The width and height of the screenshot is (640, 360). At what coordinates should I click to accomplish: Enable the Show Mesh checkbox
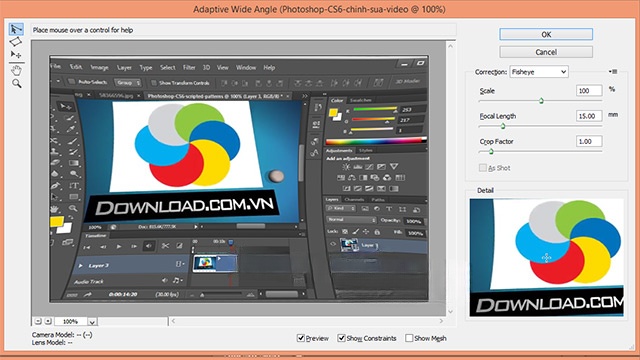(x=409, y=338)
